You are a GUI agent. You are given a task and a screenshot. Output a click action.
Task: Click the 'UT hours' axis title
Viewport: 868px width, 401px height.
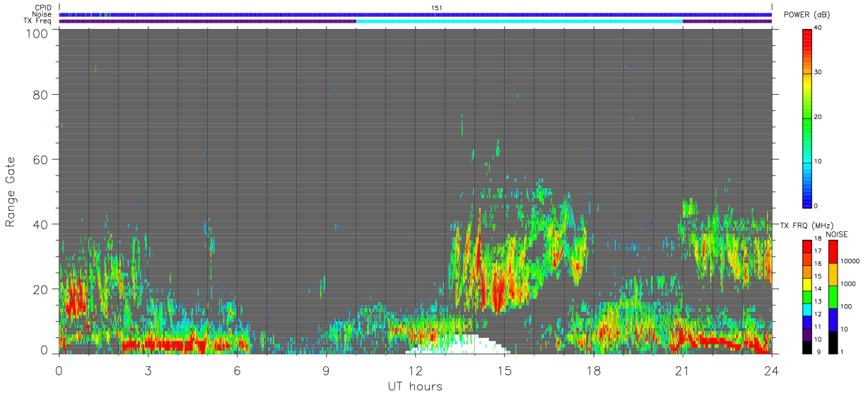coord(415,386)
